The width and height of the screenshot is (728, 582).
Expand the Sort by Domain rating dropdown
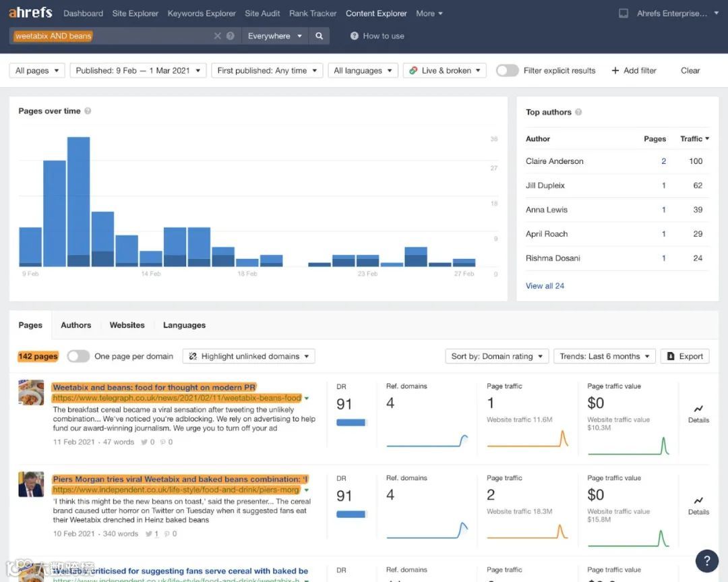point(497,356)
